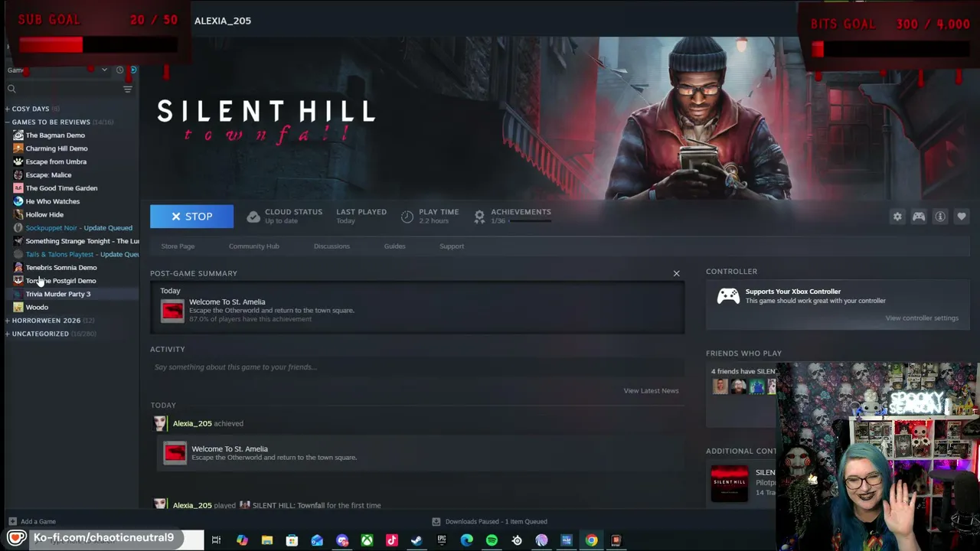The width and height of the screenshot is (980, 551).
Task: Open controller layout icon beside the gear
Action: click(x=919, y=217)
